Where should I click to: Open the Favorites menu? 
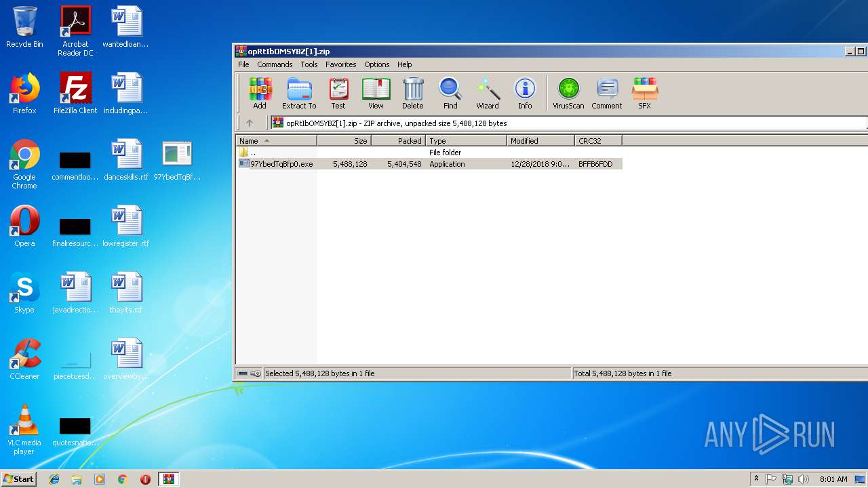[340, 64]
